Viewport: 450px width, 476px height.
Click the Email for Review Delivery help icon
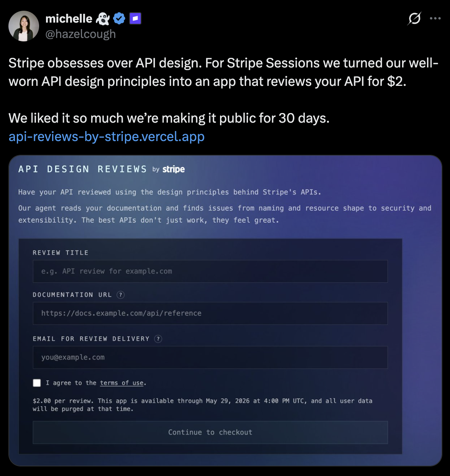158,339
